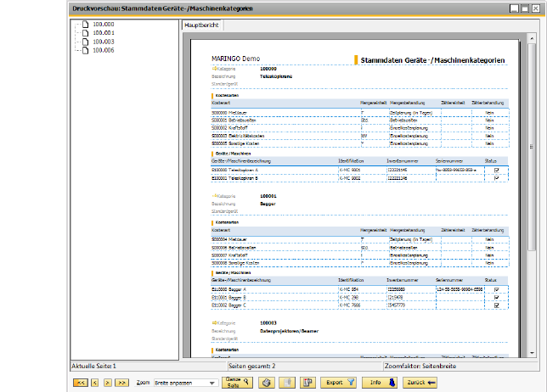Viewport: 547px width, 392px height.
Task: Click the Seiten gesamt: 2 status field
Action: [x=305, y=367]
